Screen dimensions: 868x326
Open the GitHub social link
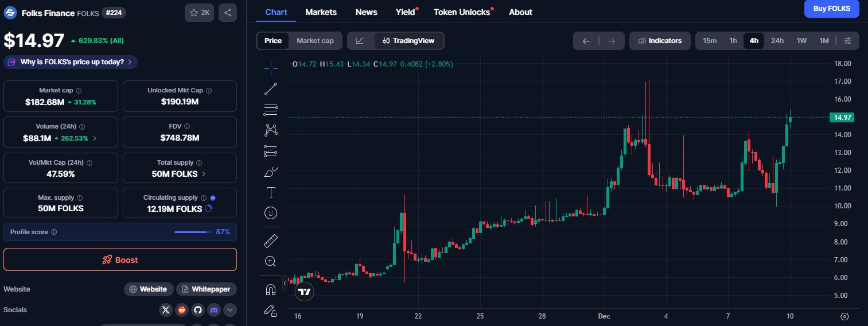coord(198,310)
